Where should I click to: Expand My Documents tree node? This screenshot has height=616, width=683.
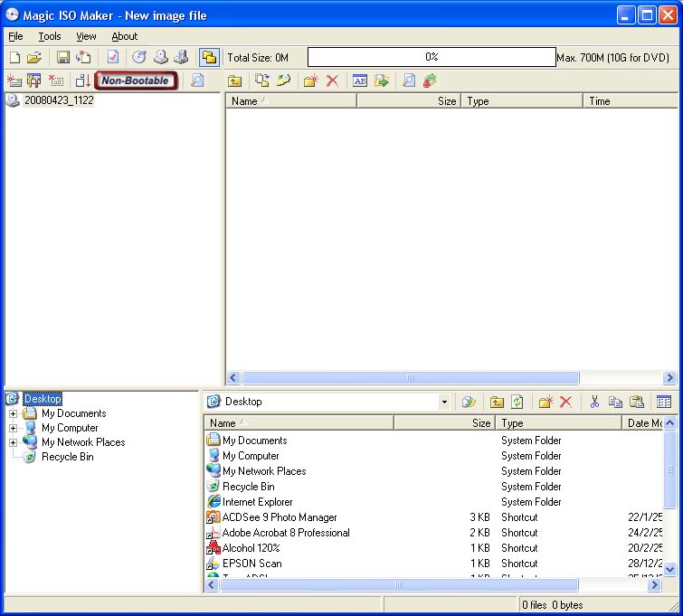13,413
